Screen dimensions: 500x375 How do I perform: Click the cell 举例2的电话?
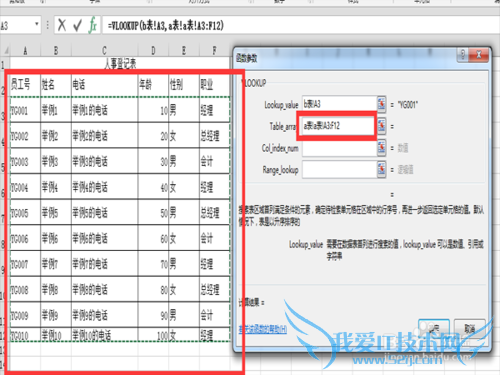coord(104,136)
